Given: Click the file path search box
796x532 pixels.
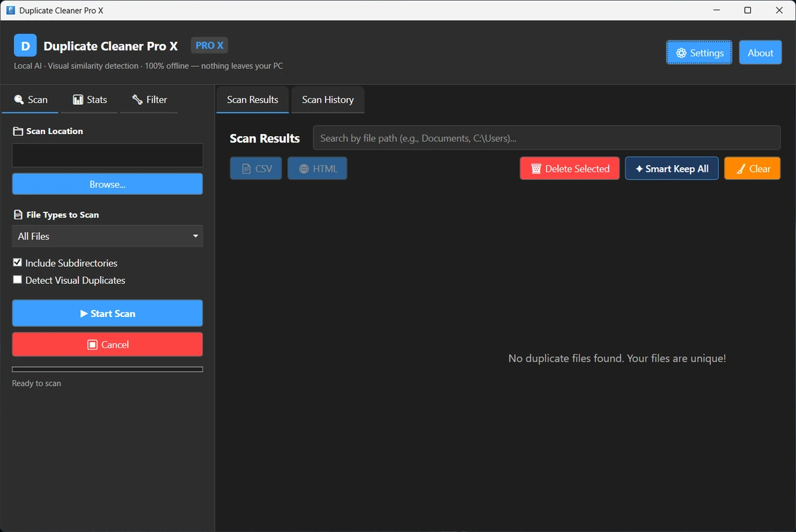Looking at the screenshot, I should [x=547, y=138].
